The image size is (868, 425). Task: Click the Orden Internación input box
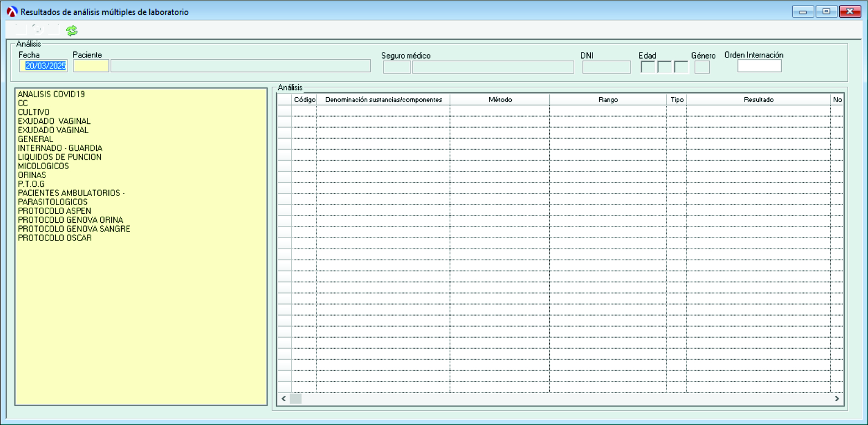(x=759, y=66)
